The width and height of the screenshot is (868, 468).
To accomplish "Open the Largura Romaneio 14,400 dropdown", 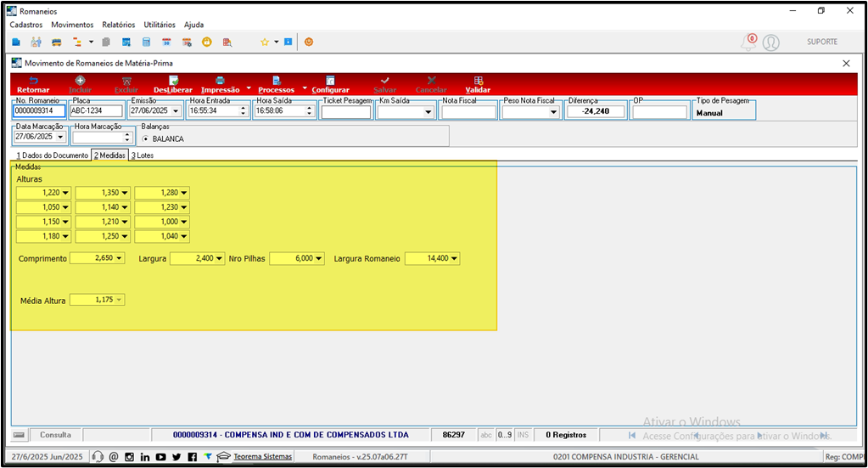I will point(455,258).
